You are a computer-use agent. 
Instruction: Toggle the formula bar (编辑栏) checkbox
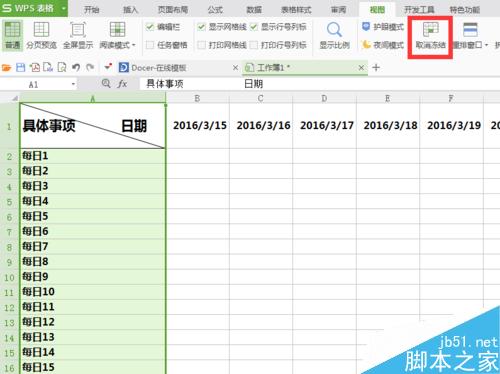click(x=150, y=27)
